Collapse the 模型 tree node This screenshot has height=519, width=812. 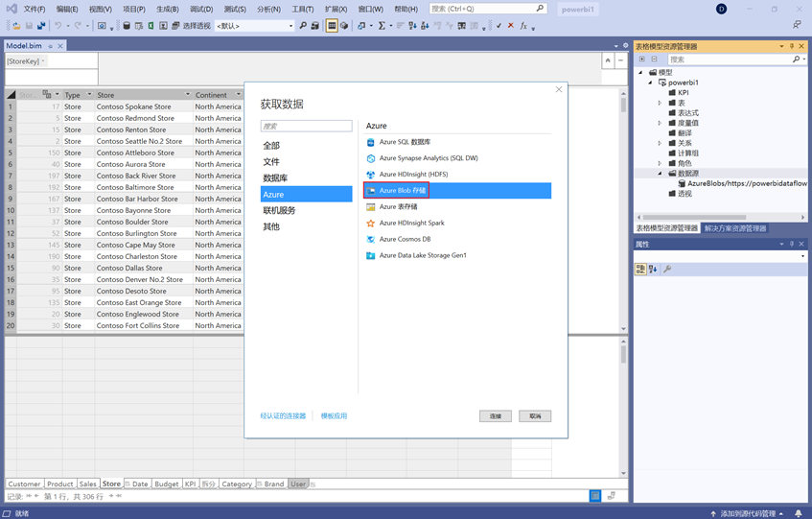click(640, 73)
